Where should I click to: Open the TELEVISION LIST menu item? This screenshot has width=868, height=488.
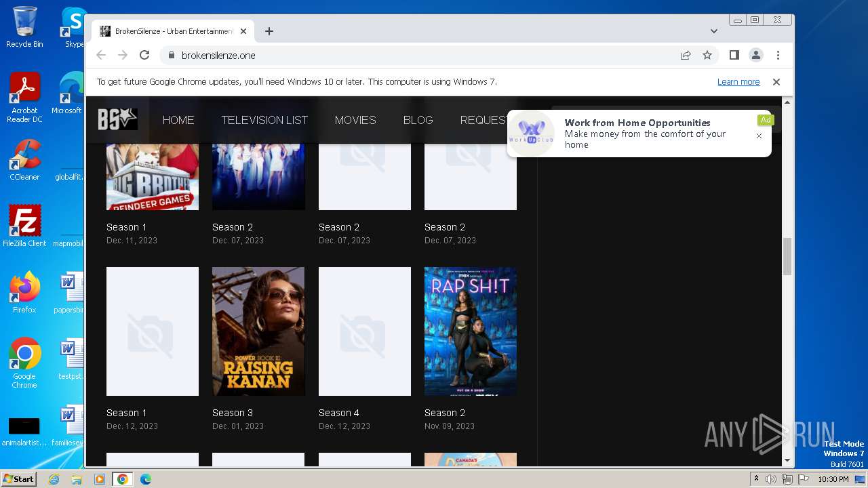click(264, 120)
